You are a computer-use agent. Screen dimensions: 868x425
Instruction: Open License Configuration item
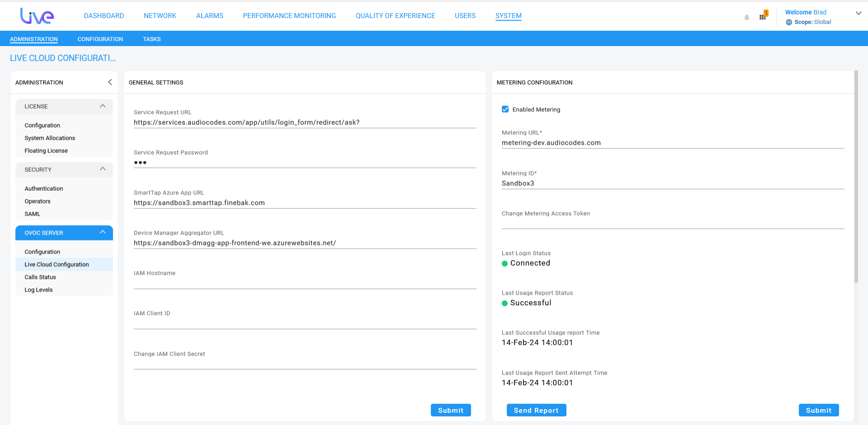(x=42, y=125)
